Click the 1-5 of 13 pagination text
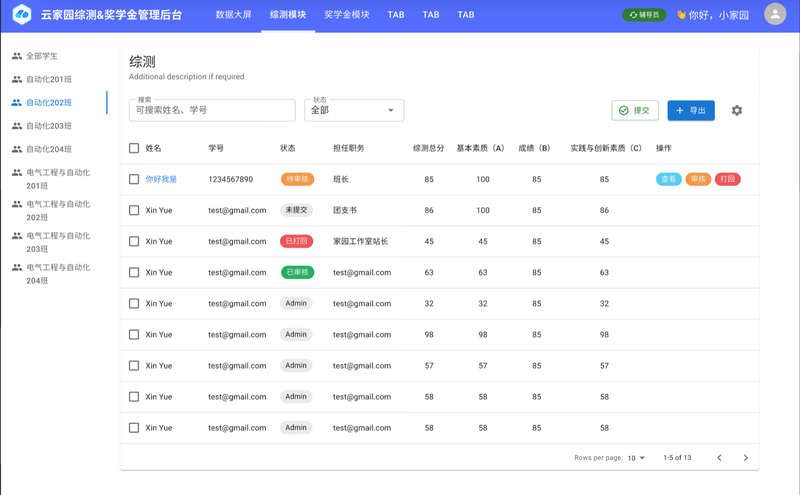This screenshot has width=800, height=495. tap(677, 458)
